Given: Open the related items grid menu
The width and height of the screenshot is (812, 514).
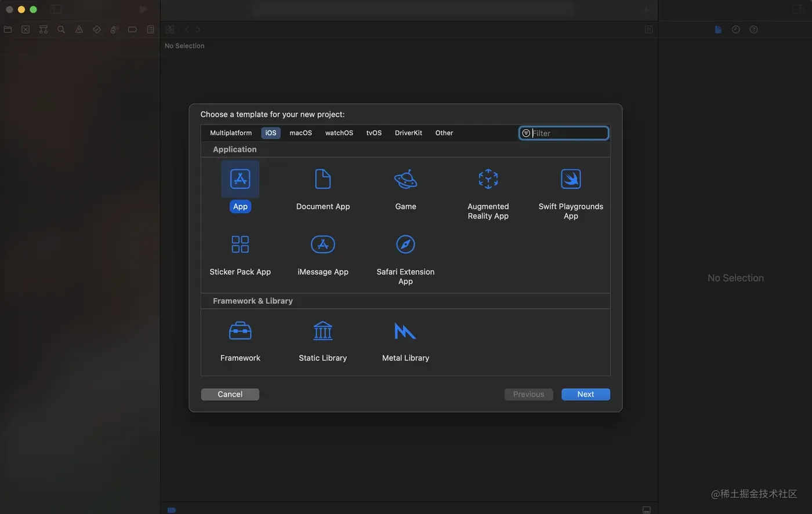Looking at the screenshot, I should [170, 30].
